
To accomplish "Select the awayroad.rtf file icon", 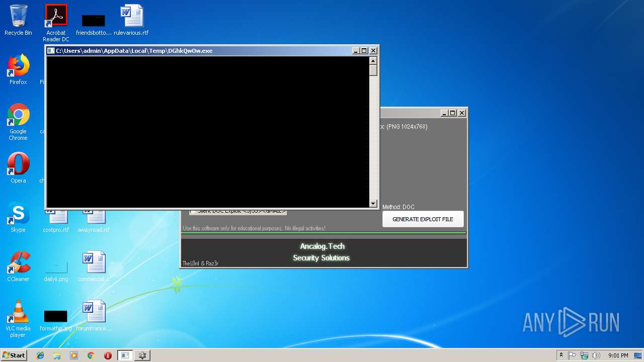I will [x=94, y=221].
